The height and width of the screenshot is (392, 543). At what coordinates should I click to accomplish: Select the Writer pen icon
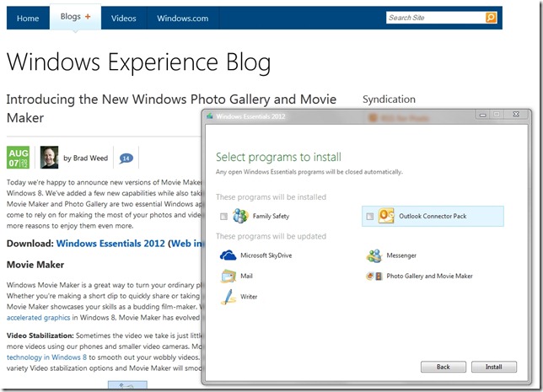[228, 297]
